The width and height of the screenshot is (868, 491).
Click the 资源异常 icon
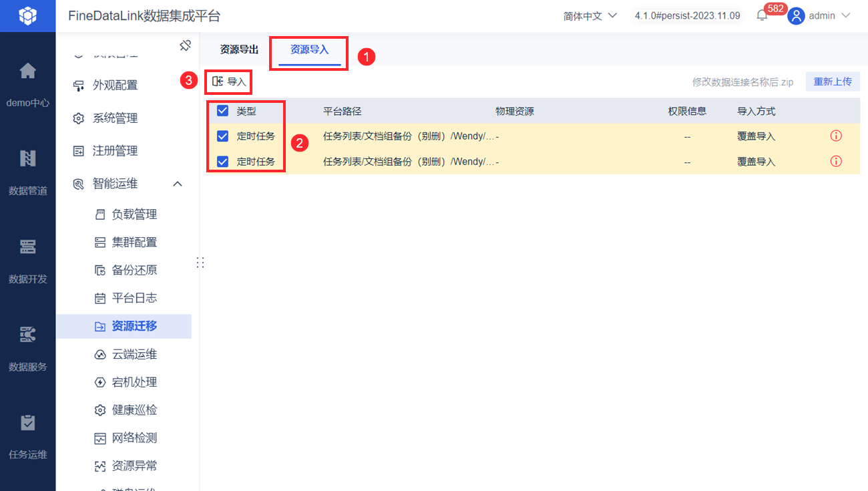[x=100, y=466]
